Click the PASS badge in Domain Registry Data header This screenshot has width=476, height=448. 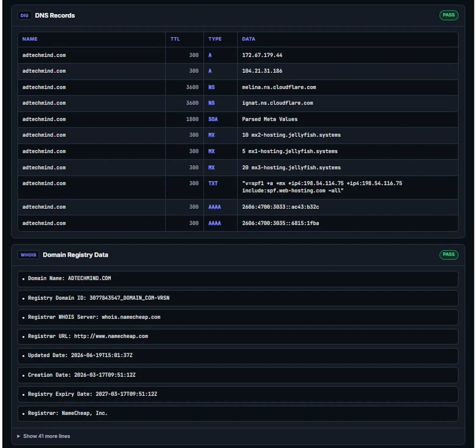449,255
